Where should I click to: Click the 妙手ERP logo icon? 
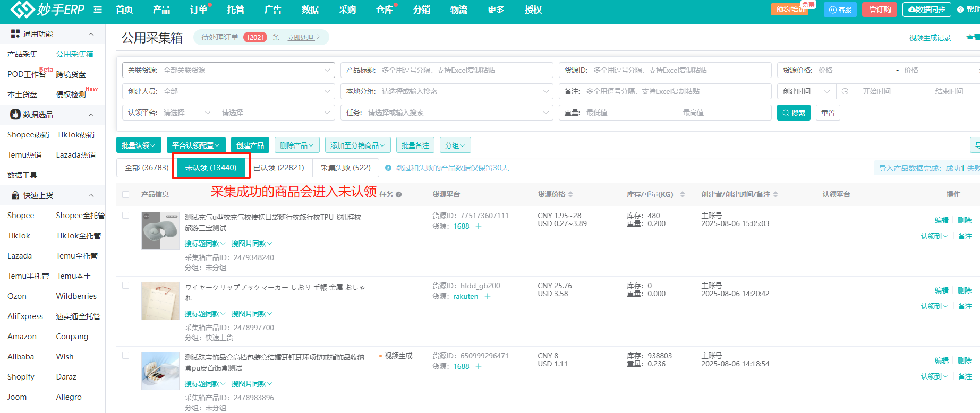[22, 10]
